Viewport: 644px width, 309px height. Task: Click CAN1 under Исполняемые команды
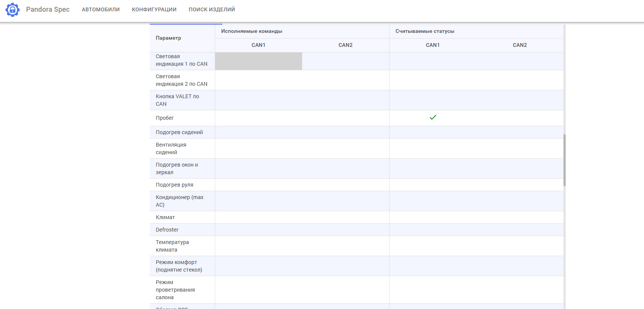coord(258,45)
